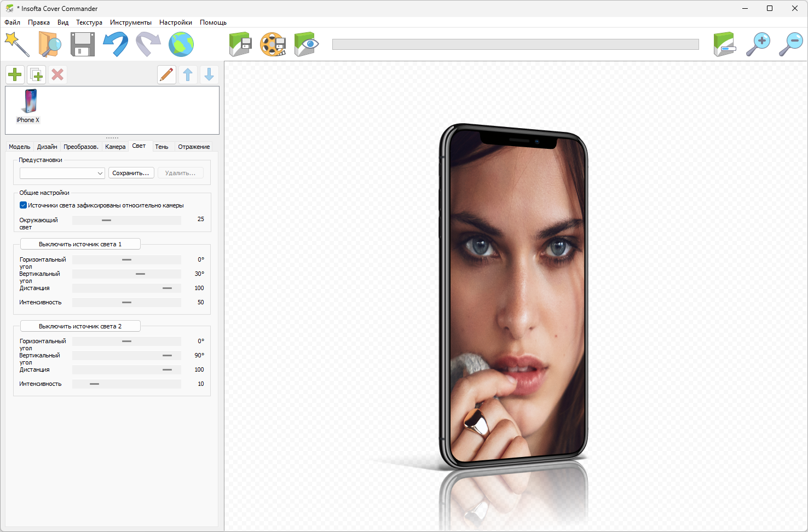Switch to the Дизайн tab
808x532 pixels.
point(47,147)
